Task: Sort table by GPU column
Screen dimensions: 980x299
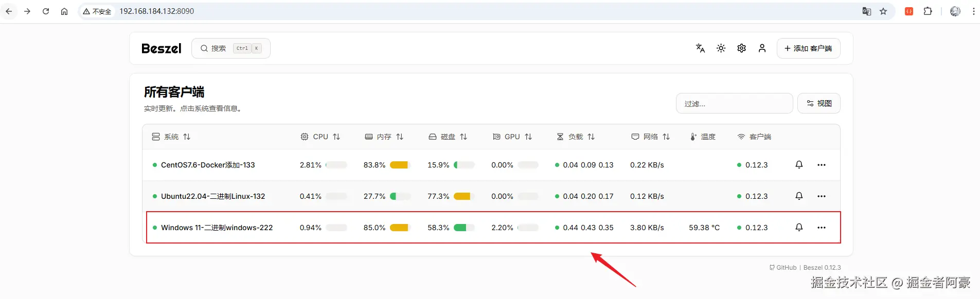Action: click(512, 137)
